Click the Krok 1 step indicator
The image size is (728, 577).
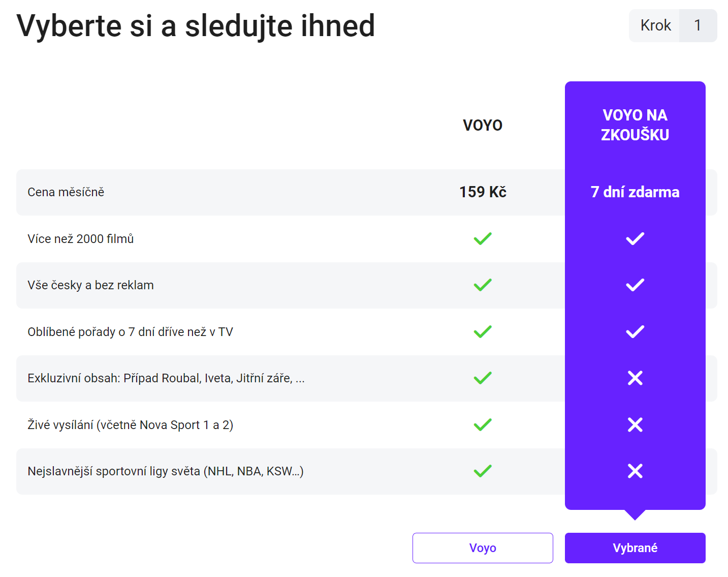click(672, 25)
